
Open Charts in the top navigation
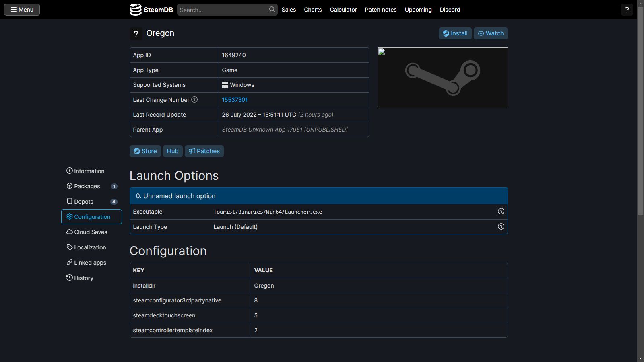point(313,10)
